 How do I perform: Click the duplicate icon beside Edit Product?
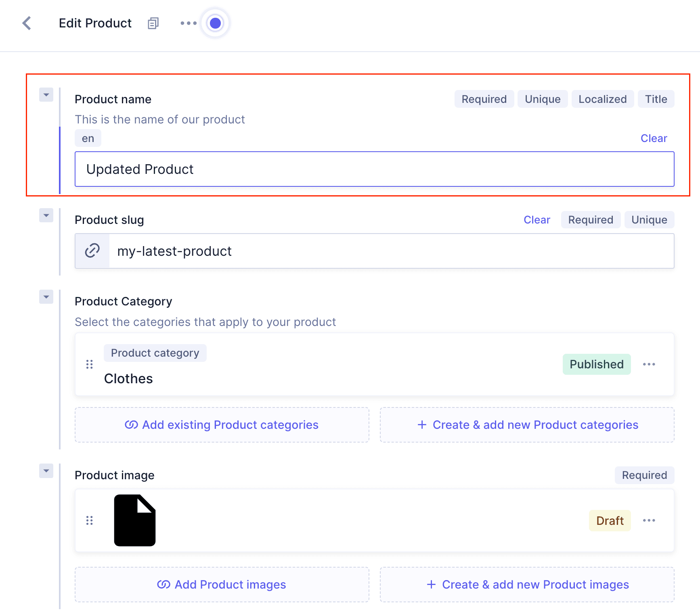(x=153, y=23)
